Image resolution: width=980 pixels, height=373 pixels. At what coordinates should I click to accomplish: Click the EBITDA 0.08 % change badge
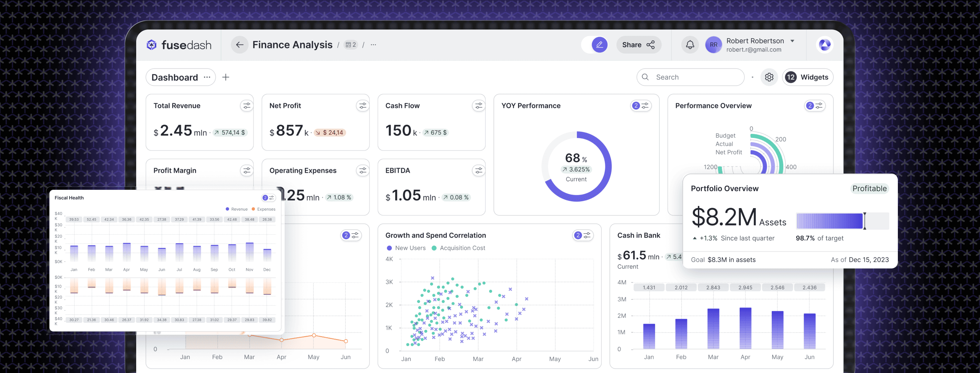(x=455, y=198)
